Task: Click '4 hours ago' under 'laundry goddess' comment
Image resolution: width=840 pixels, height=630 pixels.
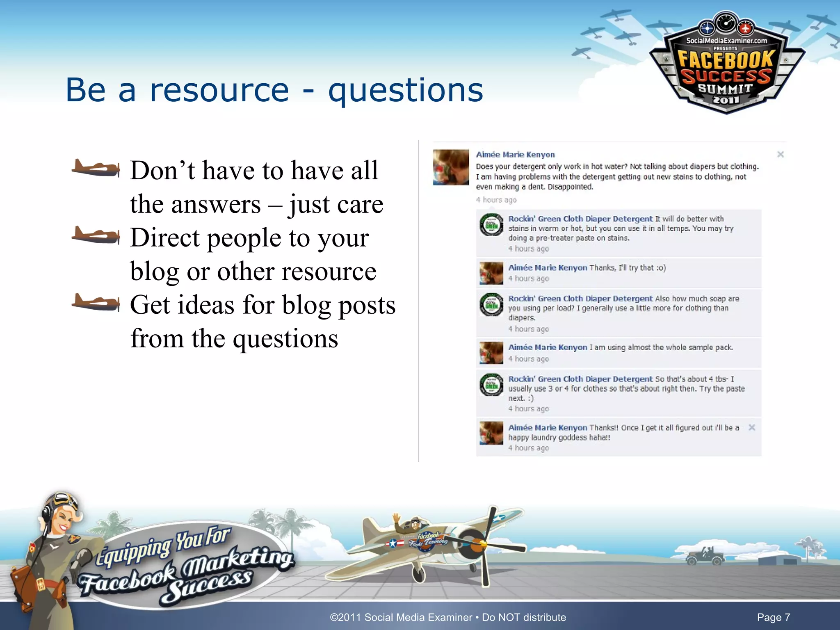Action: tap(528, 448)
